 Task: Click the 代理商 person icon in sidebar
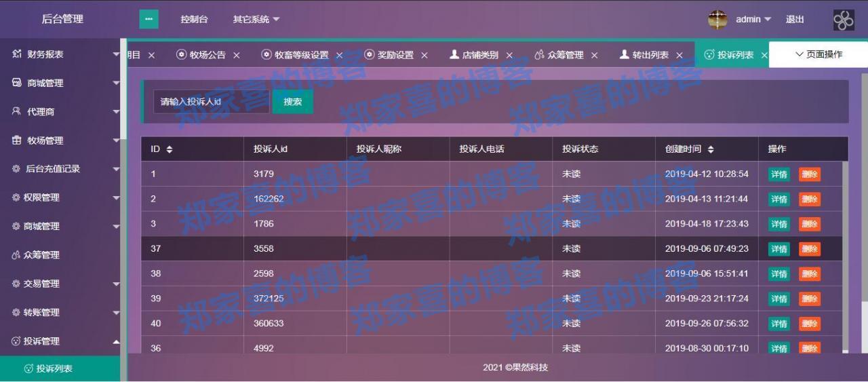[x=17, y=112]
